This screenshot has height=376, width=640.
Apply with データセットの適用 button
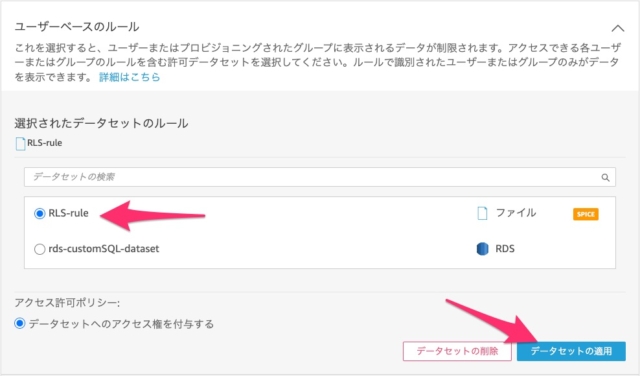[x=571, y=351]
